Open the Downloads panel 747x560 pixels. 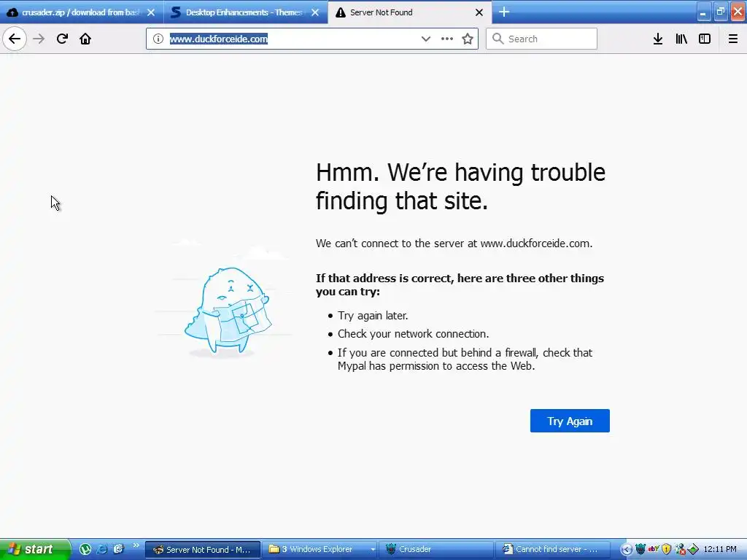(658, 39)
